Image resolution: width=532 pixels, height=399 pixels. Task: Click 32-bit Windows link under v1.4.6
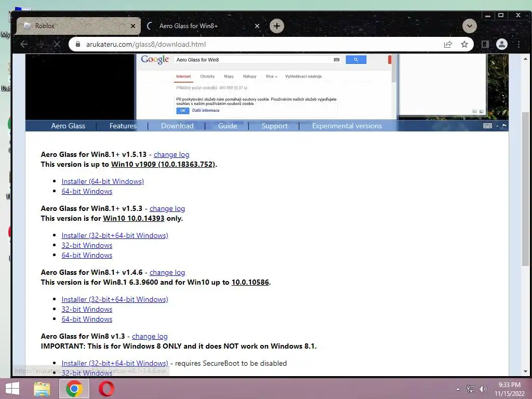click(87, 309)
